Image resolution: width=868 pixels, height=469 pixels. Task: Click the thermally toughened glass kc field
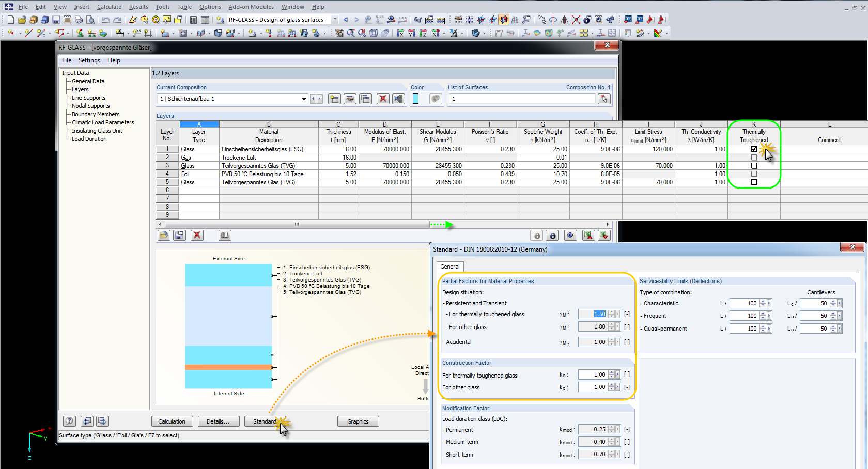coord(593,374)
